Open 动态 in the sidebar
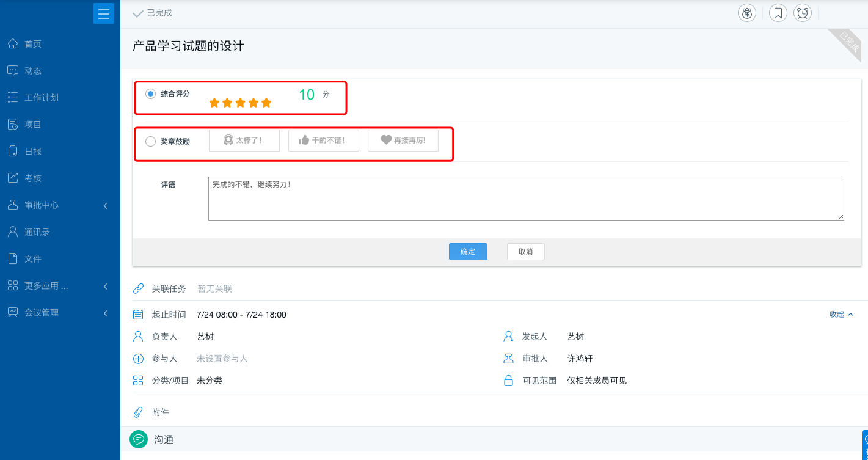This screenshot has height=460, width=868. click(x=33, y=71)
